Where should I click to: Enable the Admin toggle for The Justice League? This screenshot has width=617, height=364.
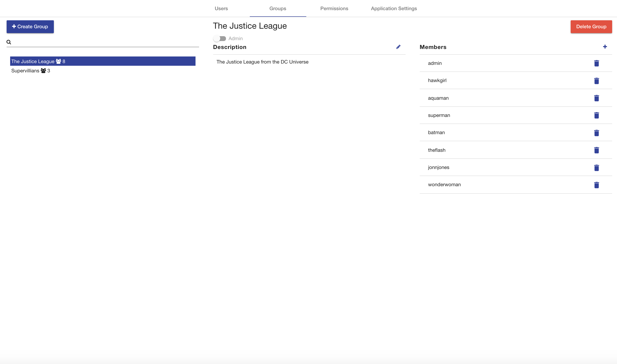click(220, 38)
